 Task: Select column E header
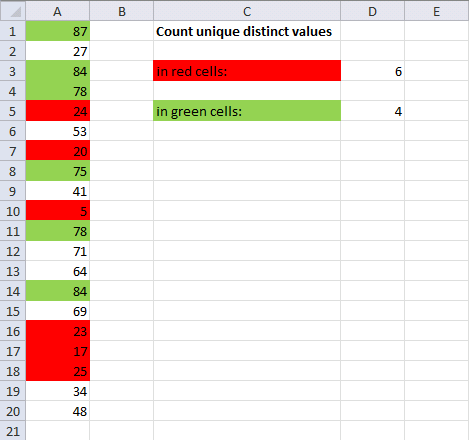pyautogui.click(x=436, y=11)
